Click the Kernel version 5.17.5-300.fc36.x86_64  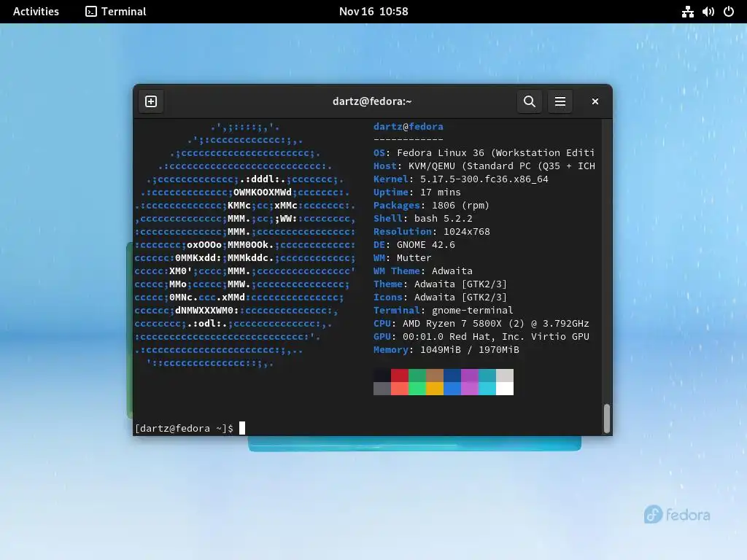484,179
